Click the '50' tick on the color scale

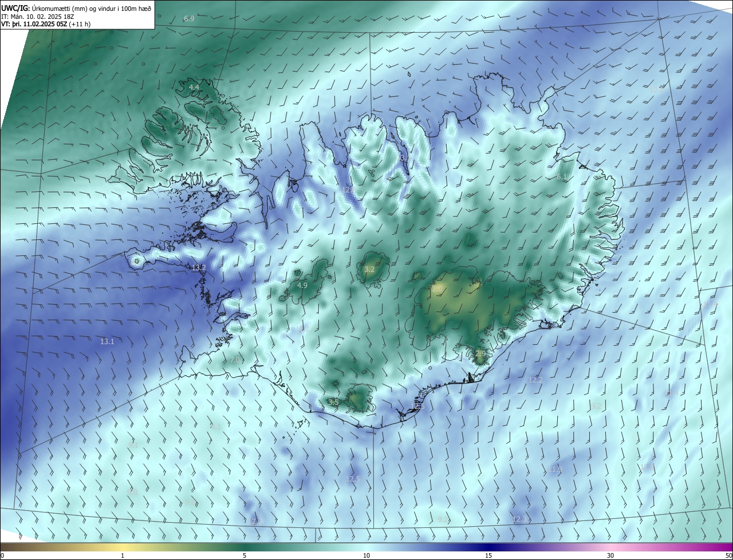coord(728,555)
